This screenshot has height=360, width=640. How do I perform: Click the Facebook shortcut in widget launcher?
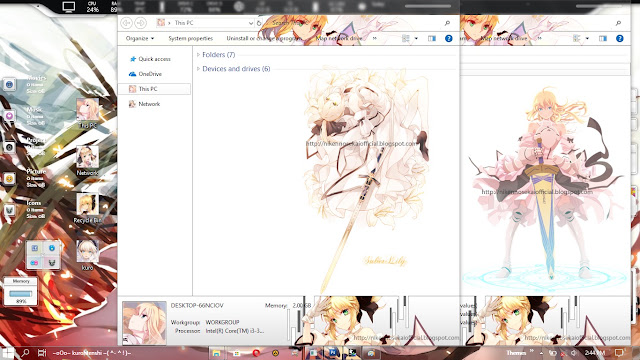coord(35,248)
